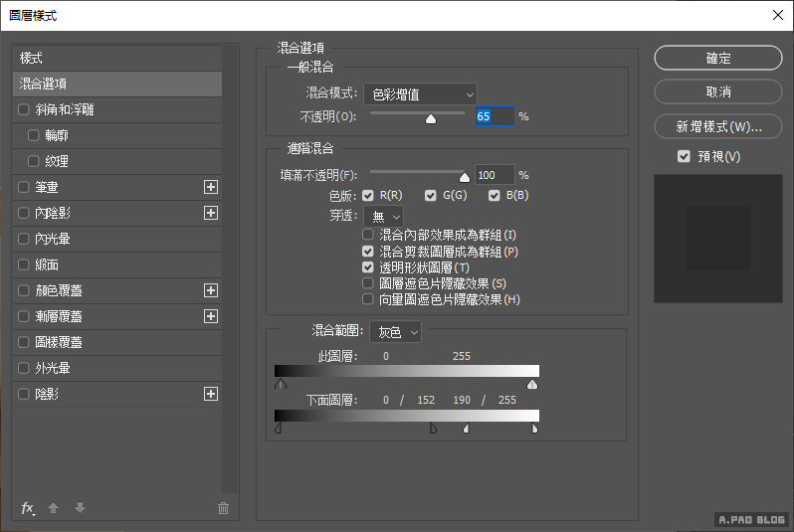794x532 pixels.
Task: Open the 混合範圍 灰色 dropdown
Action: [395, 331]
